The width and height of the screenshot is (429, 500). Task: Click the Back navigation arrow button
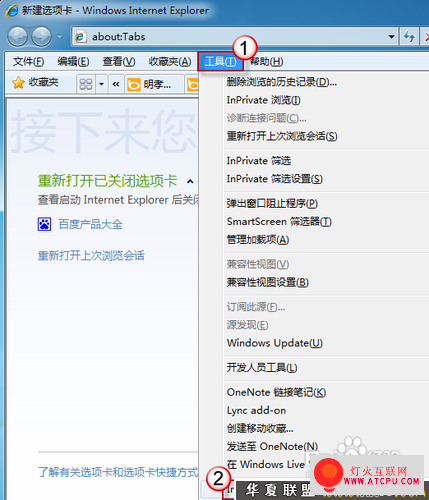click(x=17, y=36)
